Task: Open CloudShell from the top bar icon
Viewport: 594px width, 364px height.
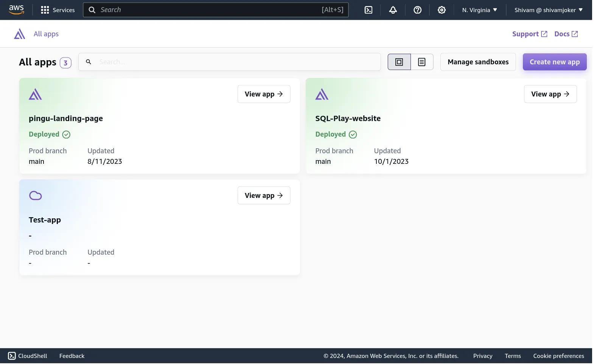Action: 368,10
